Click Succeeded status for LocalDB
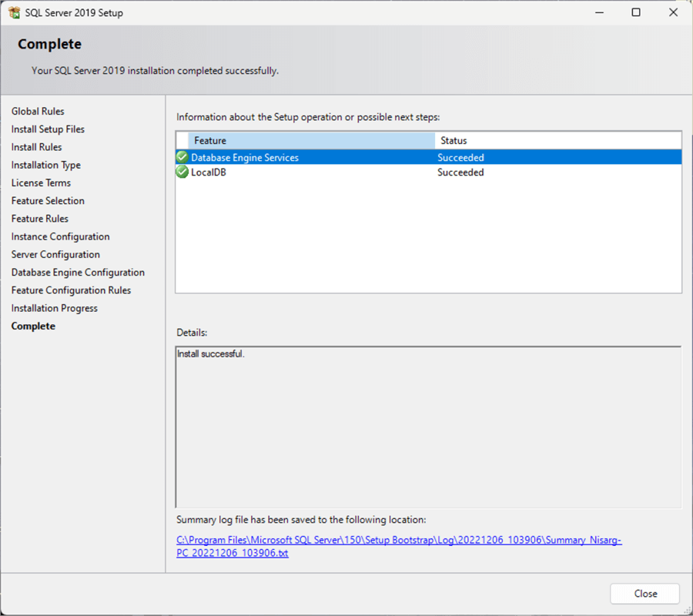This screenshot has height=616, width=693. click(460, 172)
